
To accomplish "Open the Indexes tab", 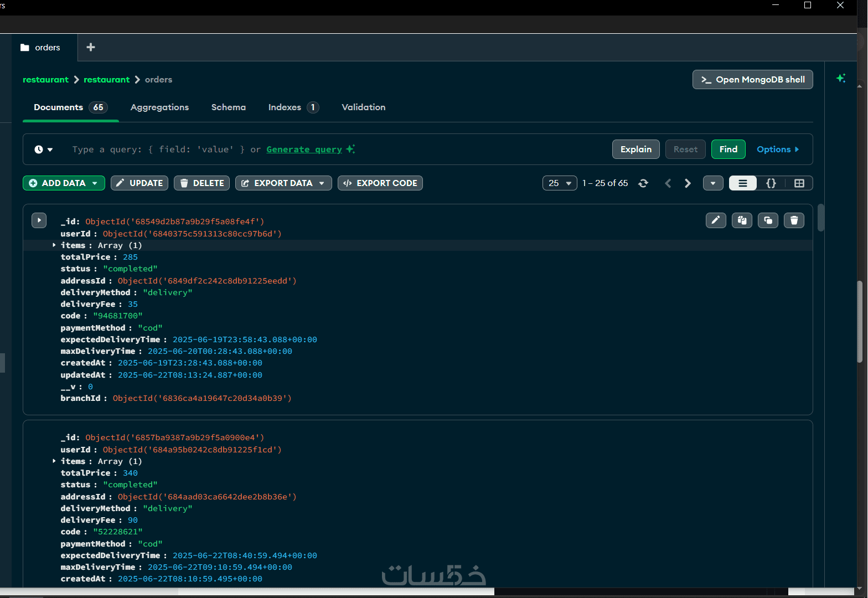I will (x=293, y=107).
